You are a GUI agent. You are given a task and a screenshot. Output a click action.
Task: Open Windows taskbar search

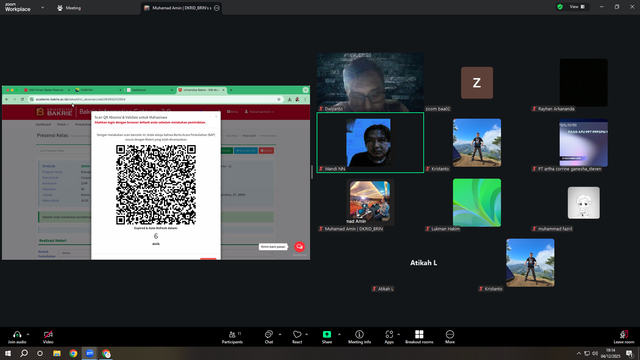24,353
